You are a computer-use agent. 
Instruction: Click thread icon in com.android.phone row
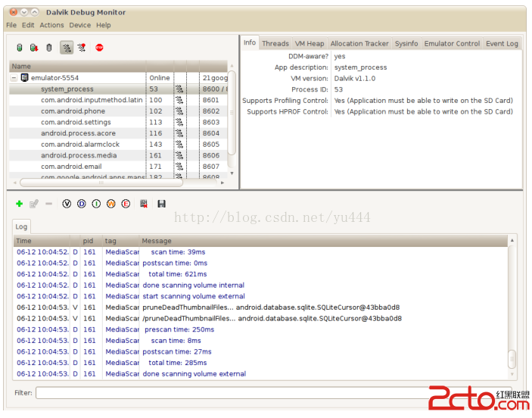click(179, 111)
